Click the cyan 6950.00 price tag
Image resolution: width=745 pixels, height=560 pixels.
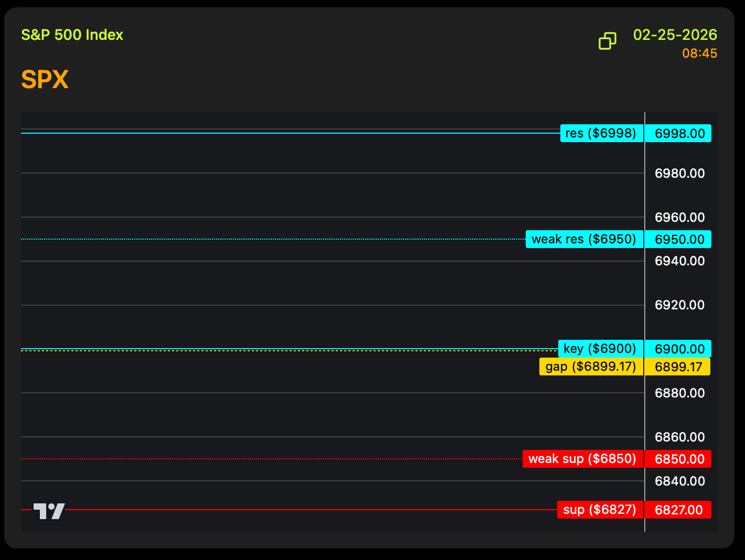679,240
